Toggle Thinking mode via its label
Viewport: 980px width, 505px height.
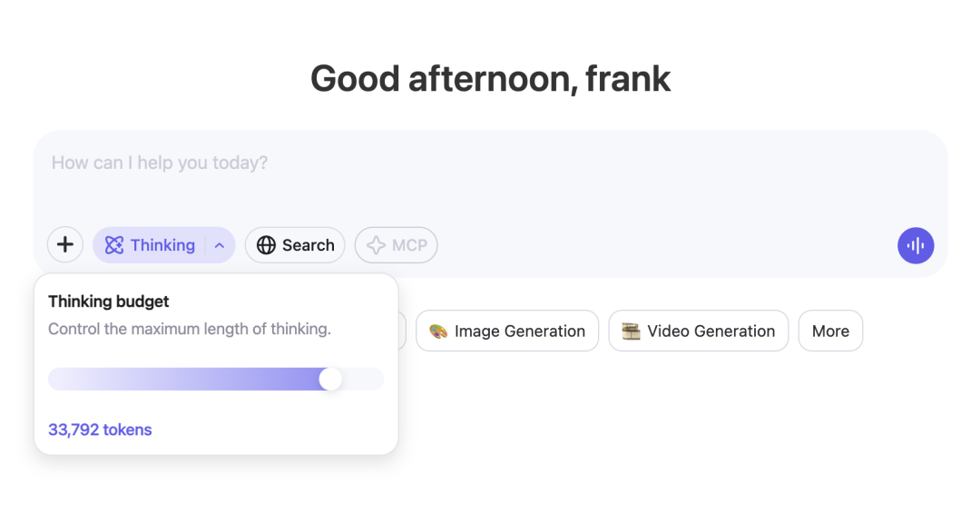pyautogui.click(x=162, y=245)
